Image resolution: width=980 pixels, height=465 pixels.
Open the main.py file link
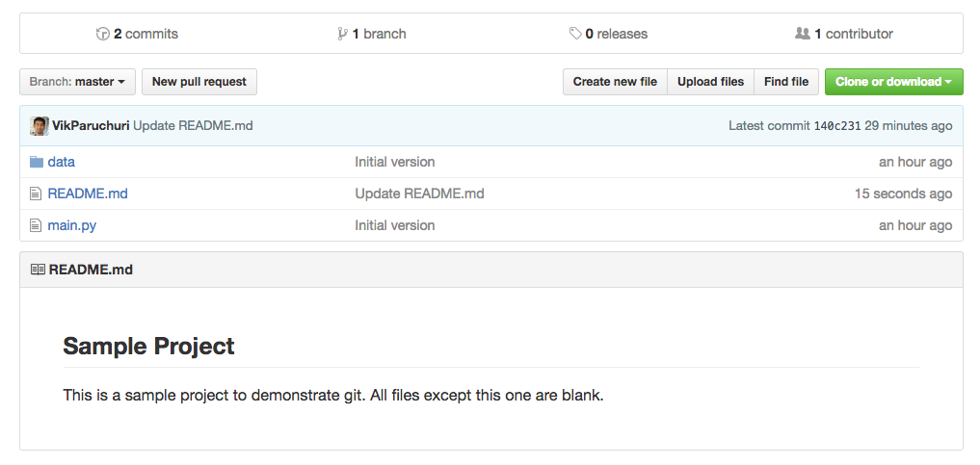72,225
